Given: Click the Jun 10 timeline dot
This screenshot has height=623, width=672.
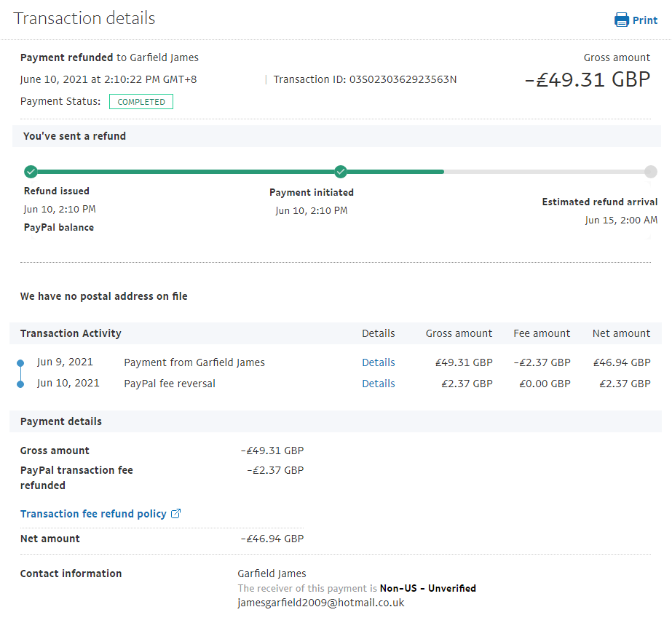Looking at the screenshot, I should pyautogui.click(x=20, y=384).
